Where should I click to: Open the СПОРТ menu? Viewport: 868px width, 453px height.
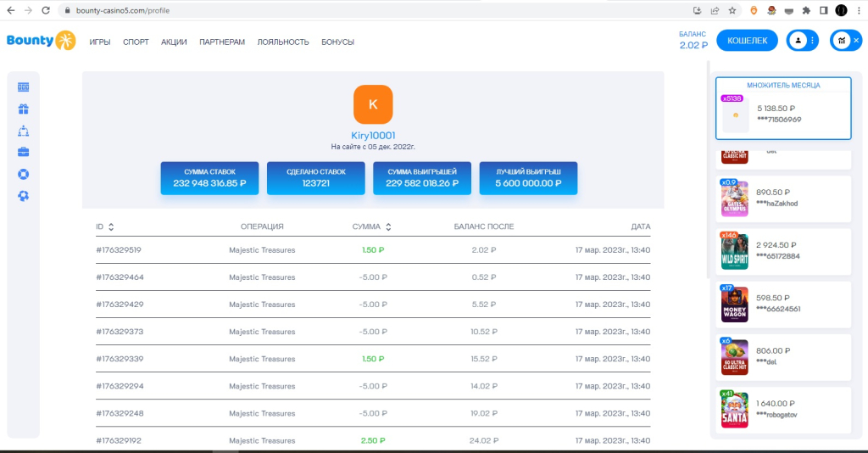[x=136, y=42]
